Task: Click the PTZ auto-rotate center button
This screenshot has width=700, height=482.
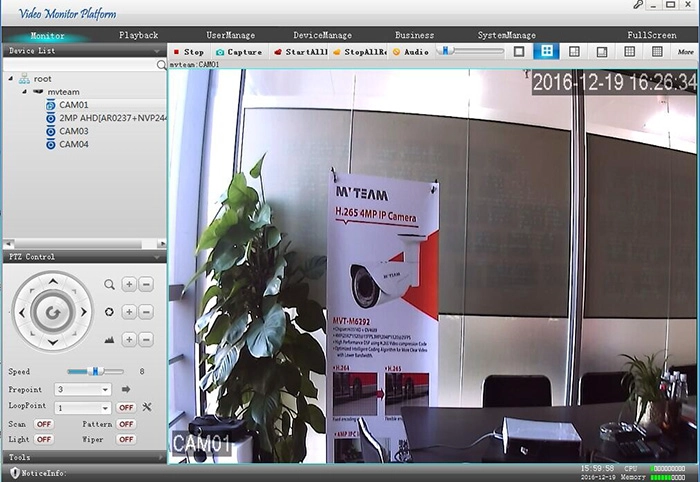Action: click(53, 312)
